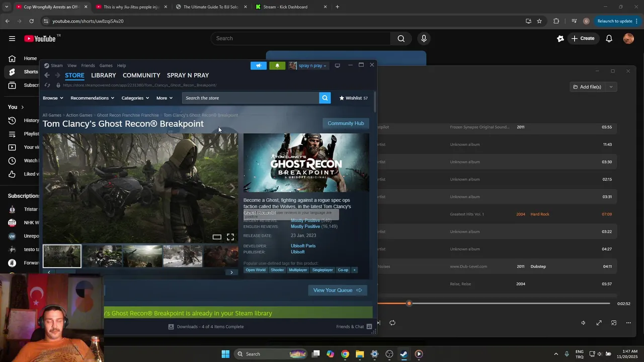
Task: Expand more tags plus button
Action: pyautogui.click(x=354, y=270)
